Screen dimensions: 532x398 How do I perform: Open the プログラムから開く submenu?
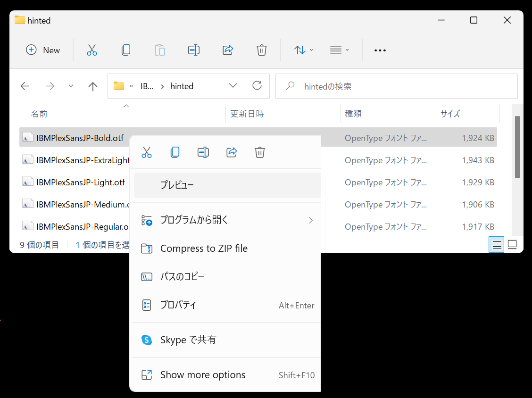(x=227, y=220)
